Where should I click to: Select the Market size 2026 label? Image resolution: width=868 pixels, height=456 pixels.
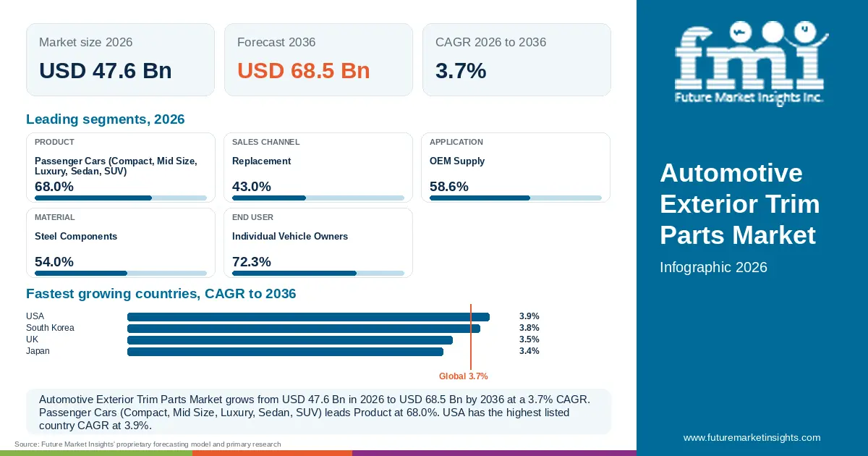[x=86, y=42]
